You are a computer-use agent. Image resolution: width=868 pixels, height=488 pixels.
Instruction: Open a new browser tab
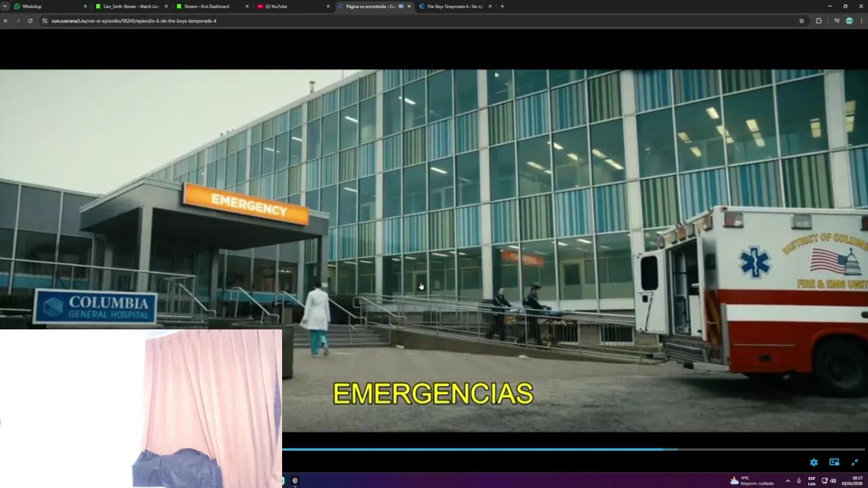(502, 6)
